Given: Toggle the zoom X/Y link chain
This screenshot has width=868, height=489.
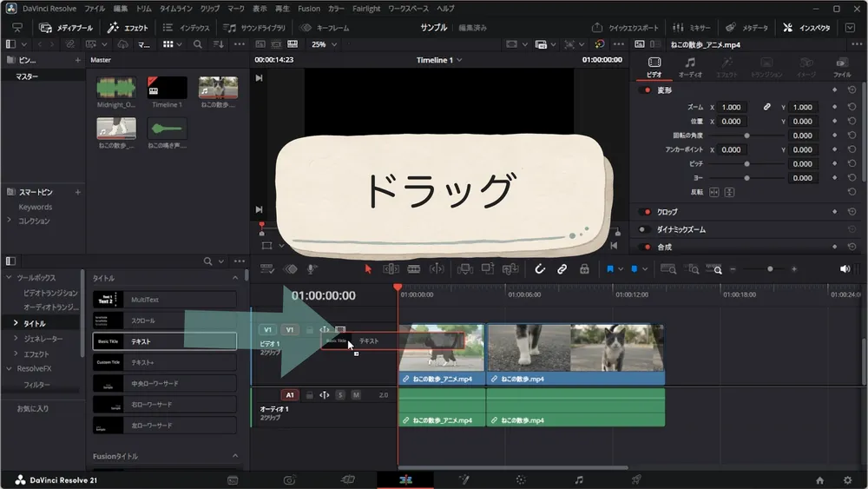Looking at the screenshot, I should [x=766, y=107].
